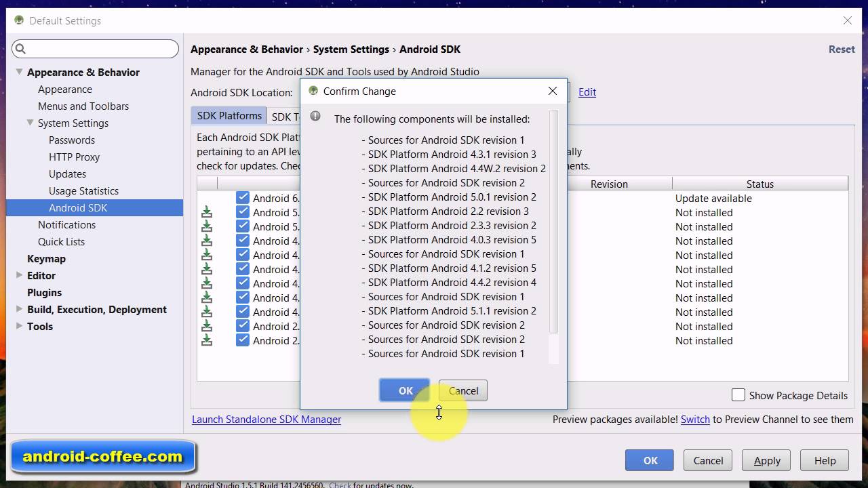
Task: Click the Edit link for SDK location
Action: [587, 91]
